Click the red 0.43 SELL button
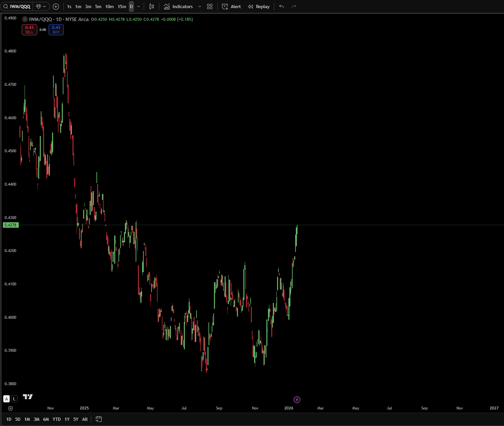The width and height of the screenshot is (504, 426). click(x=29, y=30)
